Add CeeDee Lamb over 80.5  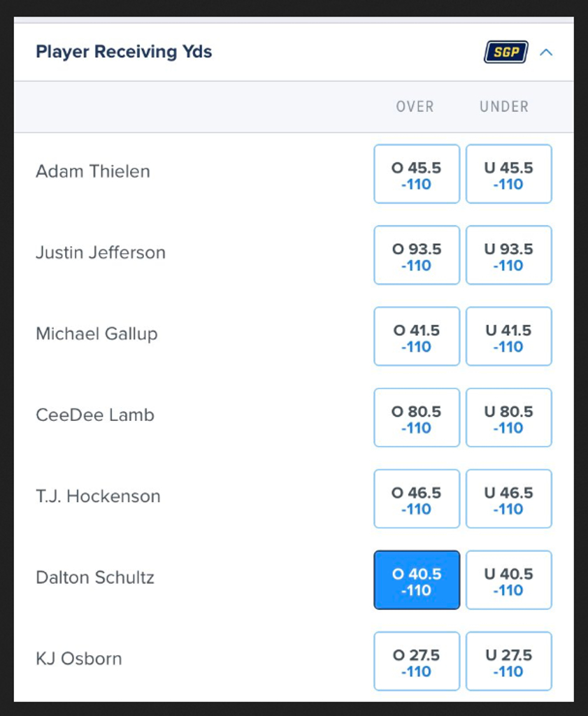point(417,418)
